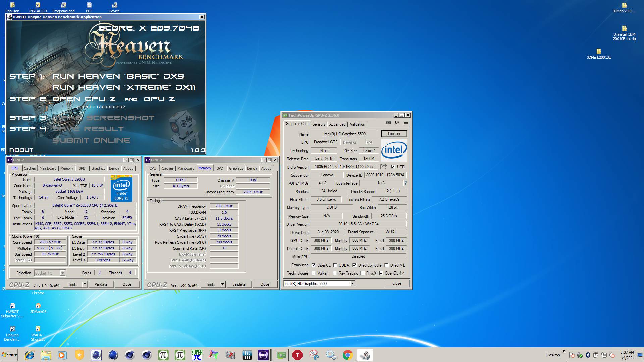Viewport: 644px width, 362px height.
Task: Toggle the DirectML checkbox
Action: (x=386, y=265)
